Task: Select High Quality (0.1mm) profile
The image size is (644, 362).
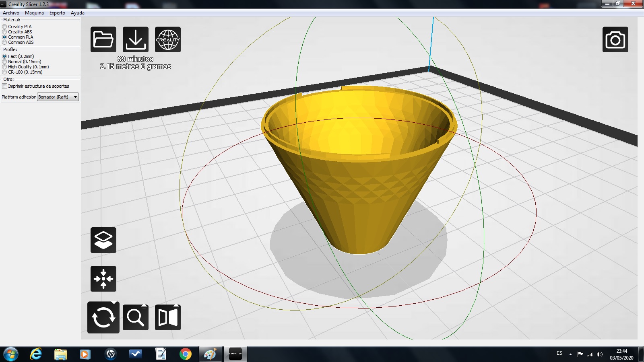Action: tap(5, 67)
